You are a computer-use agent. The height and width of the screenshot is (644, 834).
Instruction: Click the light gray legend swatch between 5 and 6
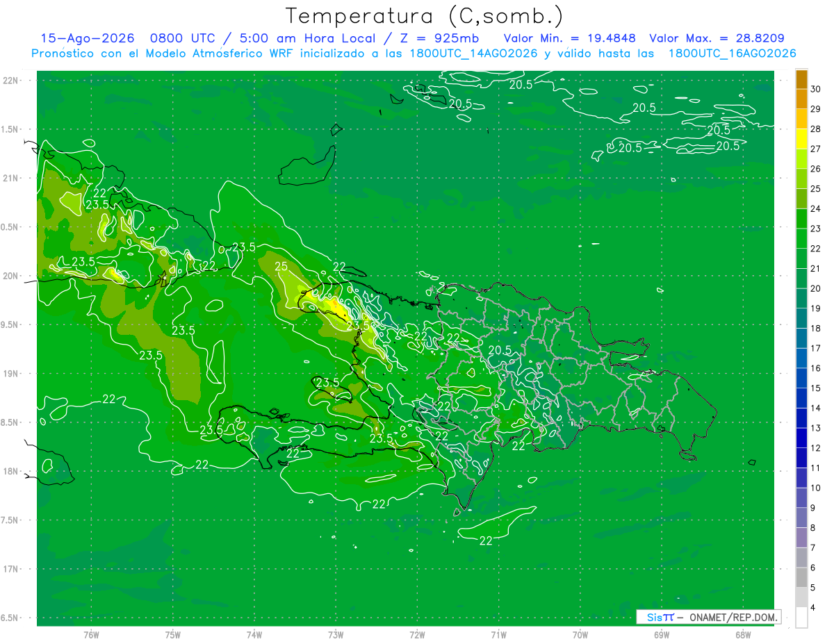click(x=801, y=577)
